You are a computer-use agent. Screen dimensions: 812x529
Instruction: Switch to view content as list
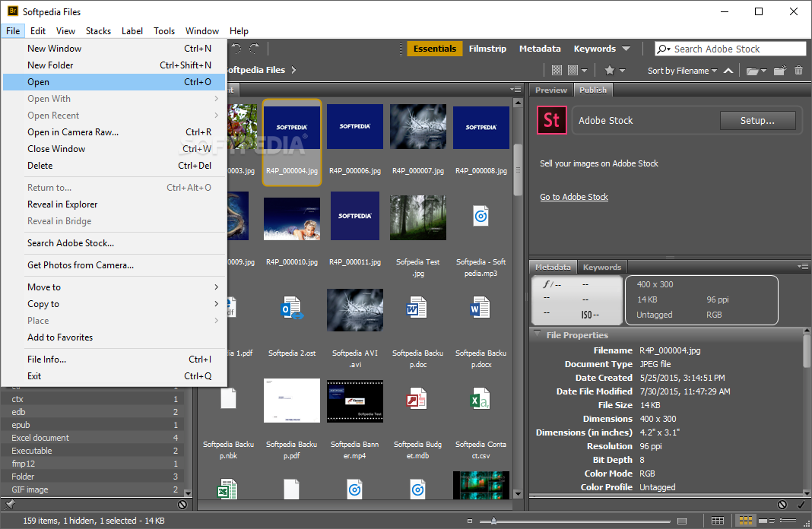[788, 521]
